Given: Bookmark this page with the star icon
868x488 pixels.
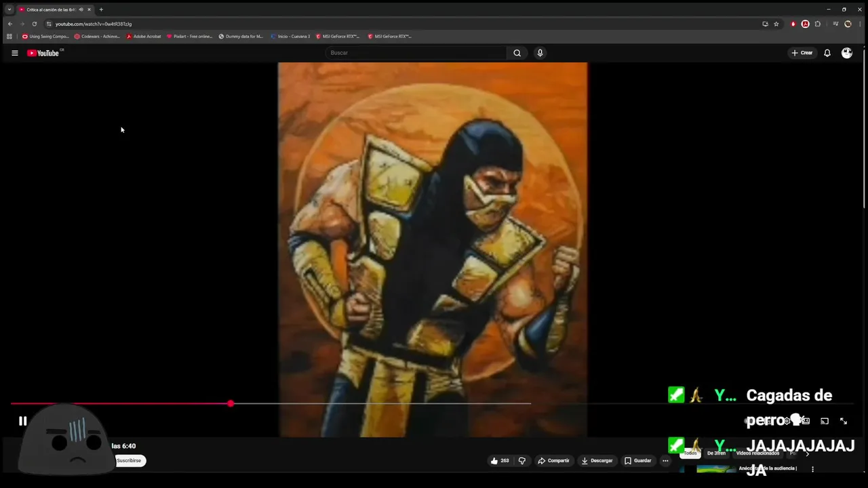Looking at the screenshot, I should pos(776,24).
